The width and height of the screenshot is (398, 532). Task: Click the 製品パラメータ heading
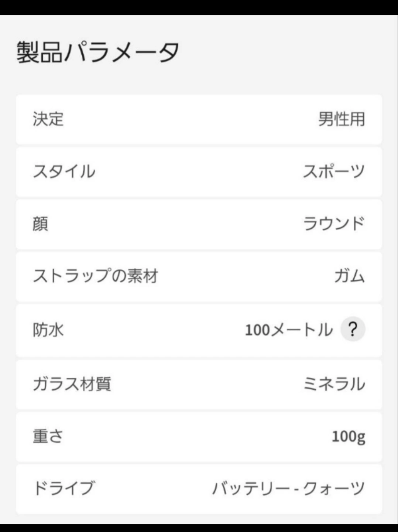tap(98, 52)
